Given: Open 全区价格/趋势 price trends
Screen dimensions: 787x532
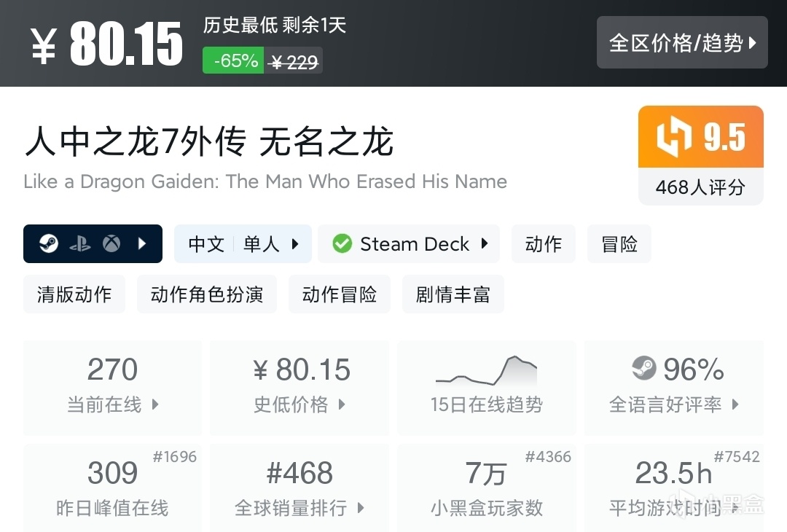Looking at the screenshot, I should click(682, 43).
